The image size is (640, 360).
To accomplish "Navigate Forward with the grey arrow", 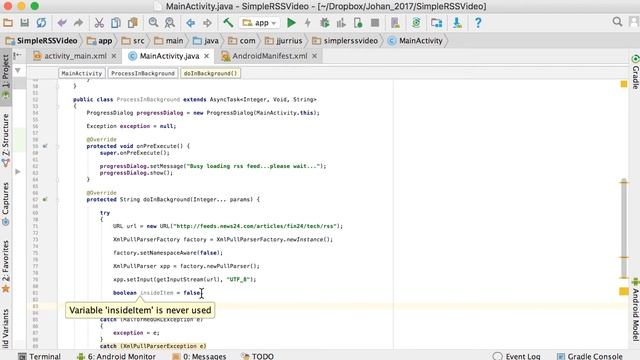I will click(207, 23).
